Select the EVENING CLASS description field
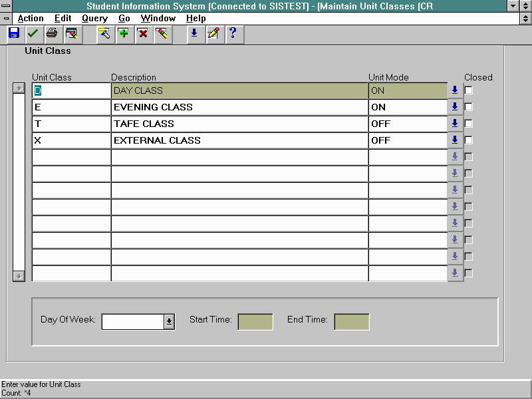This screenshot has width=532, height=399. click(239, 107)
